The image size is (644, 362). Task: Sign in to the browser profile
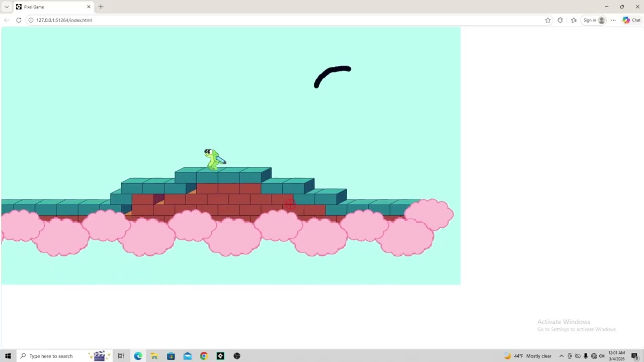594,20
